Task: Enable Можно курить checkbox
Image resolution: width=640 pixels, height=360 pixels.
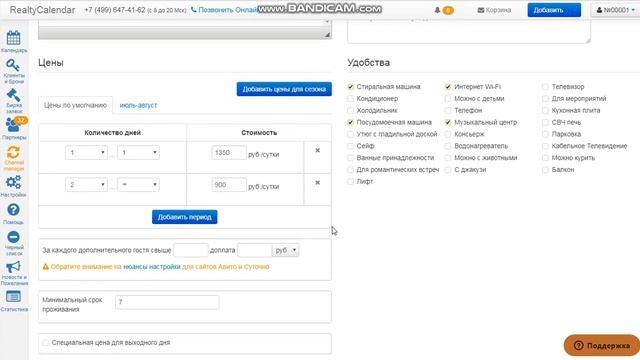Action: [x=545, y=158]
